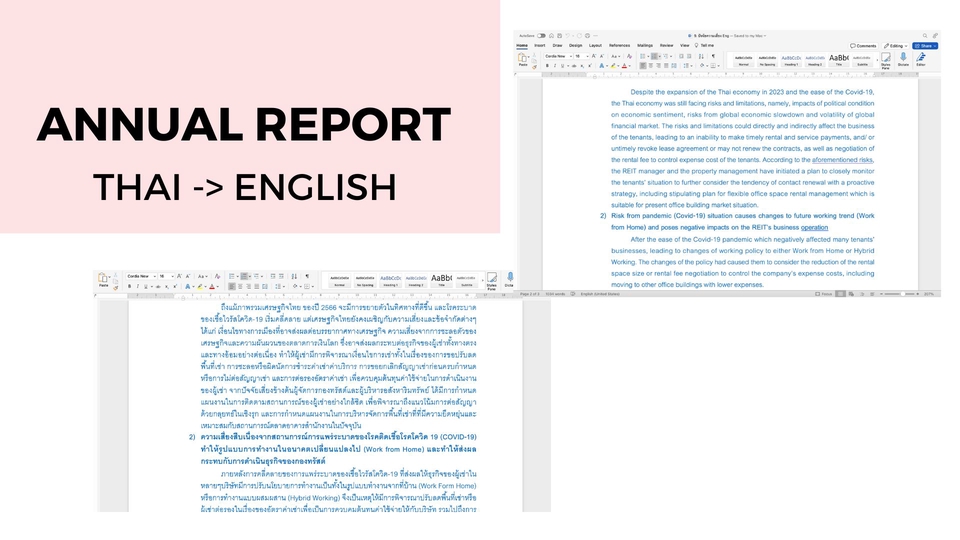This screenshot has width=960, height=540.
Task: Select Normal style in English window
Action: [743, 60]
